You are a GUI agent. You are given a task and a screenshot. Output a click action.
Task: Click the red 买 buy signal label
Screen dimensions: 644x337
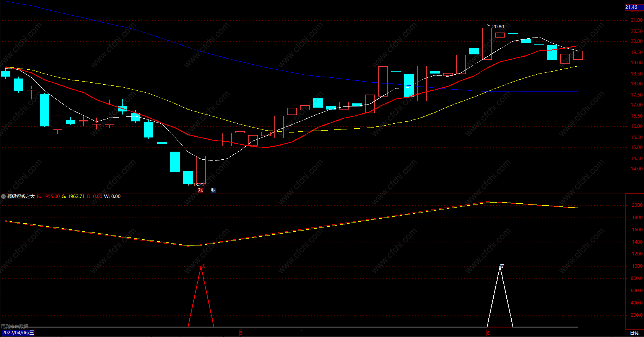pyautogui.click(x=203, y=265)
